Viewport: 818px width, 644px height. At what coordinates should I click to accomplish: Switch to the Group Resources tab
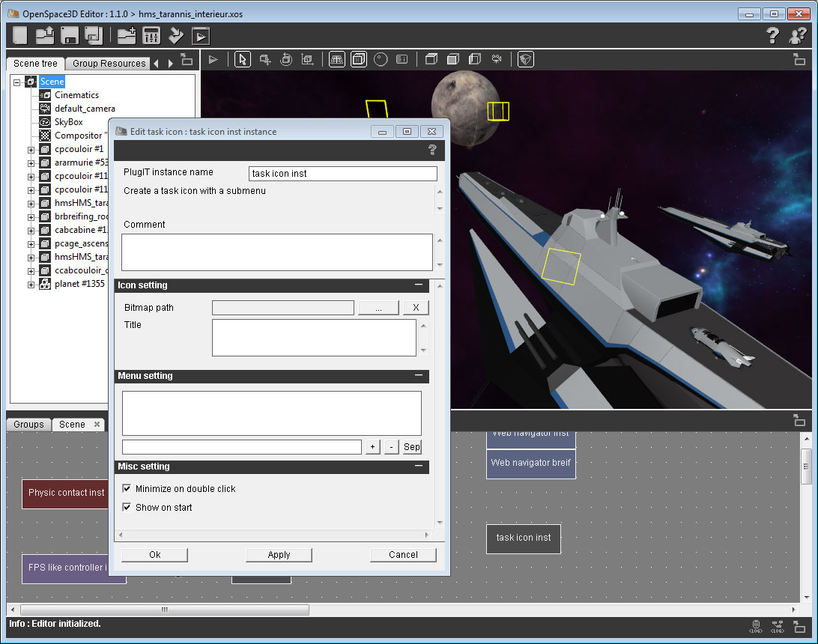[109, 64]
